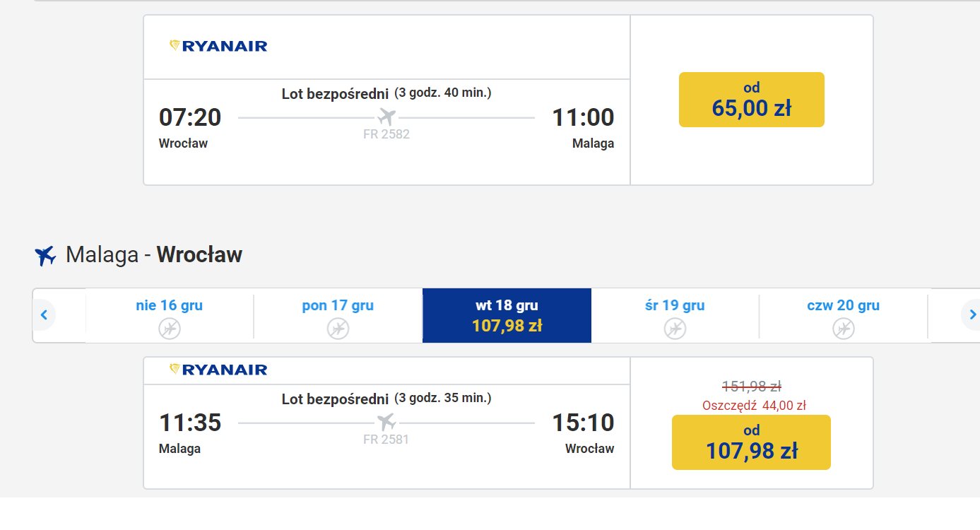Select the nie 16 gru date tab
Screen dimensions: 980x530
coord(170,315)
